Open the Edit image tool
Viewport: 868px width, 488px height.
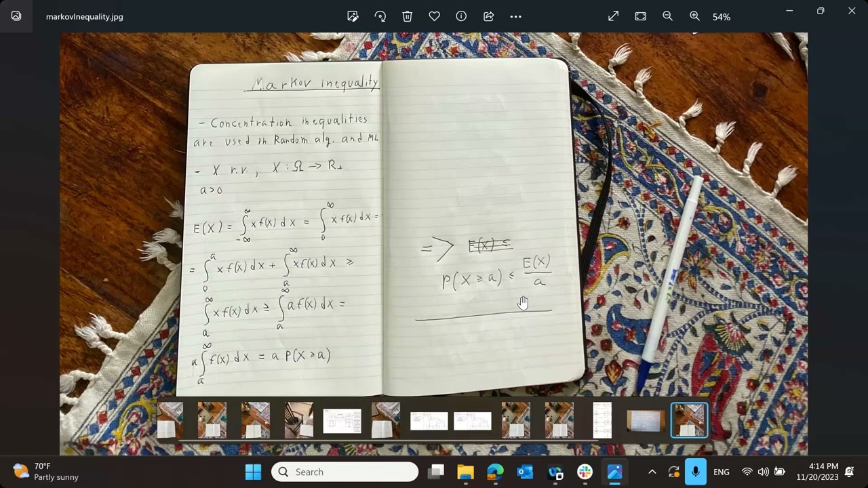[x=353, y=16]
